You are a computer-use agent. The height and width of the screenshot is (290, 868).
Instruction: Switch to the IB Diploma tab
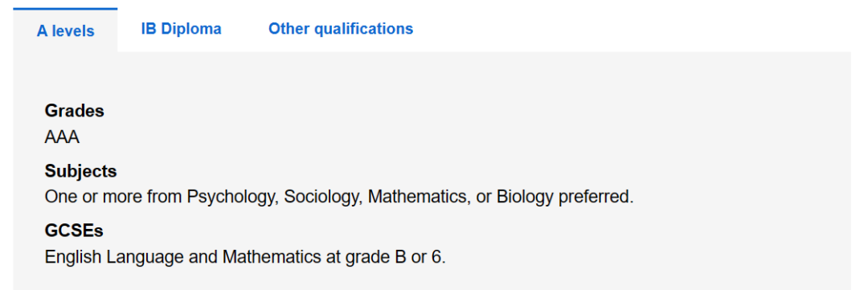click(x=181, y=29)
